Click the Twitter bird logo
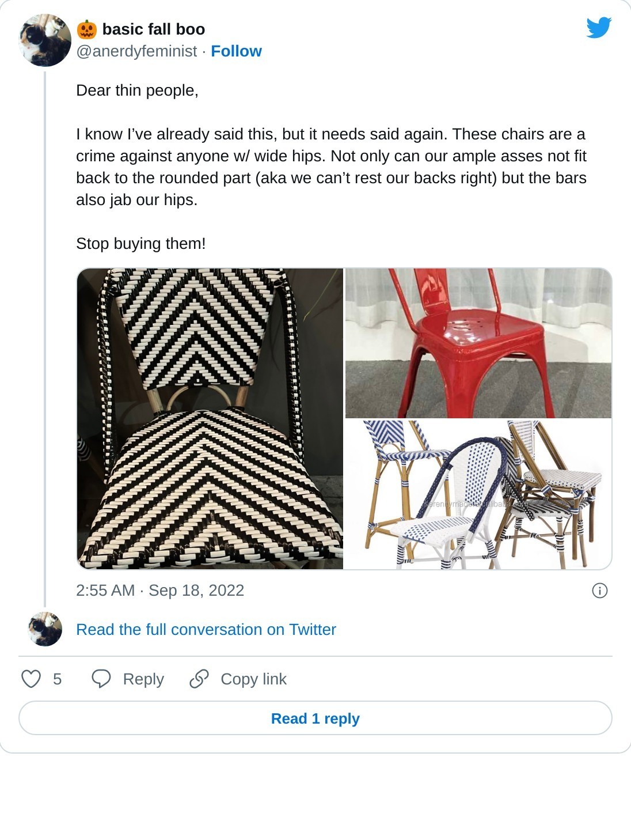The image size is (631, 840). [x=599, y=27]
